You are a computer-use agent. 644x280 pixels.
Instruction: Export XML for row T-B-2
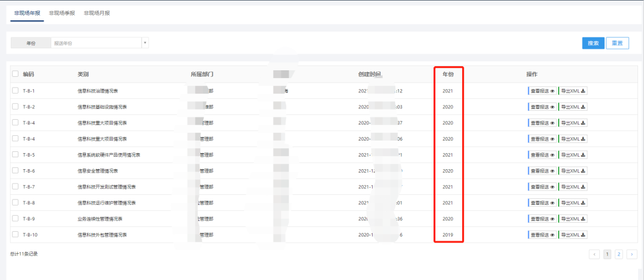pyautogui.click(x=573, y=107)
